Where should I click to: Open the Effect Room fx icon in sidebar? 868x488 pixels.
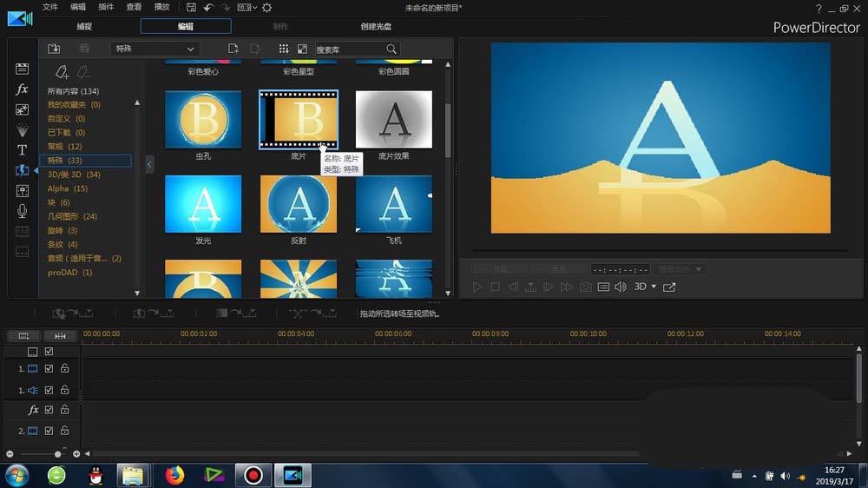tap(23, 89)
